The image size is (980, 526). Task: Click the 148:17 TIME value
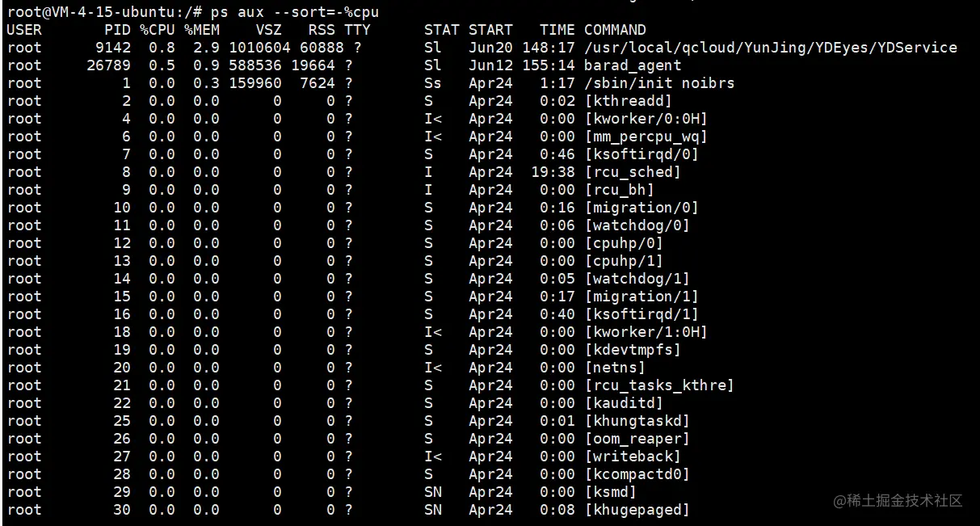pos(549,48)
